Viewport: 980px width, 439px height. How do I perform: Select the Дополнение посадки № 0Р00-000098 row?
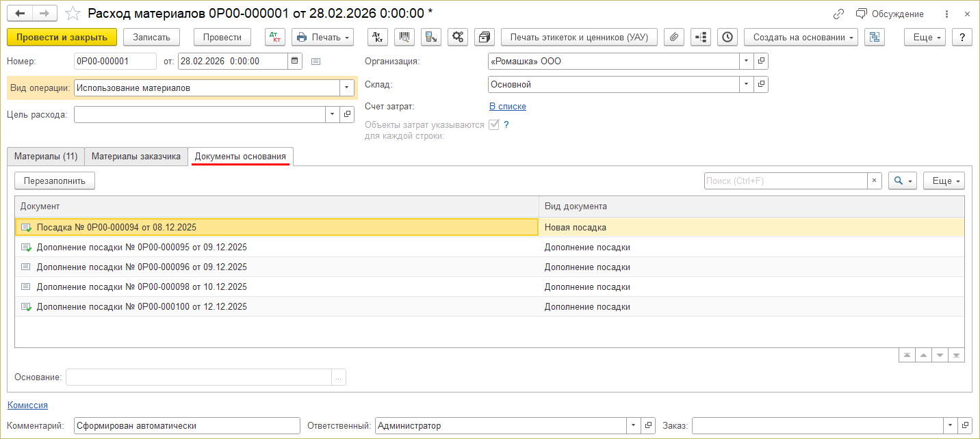click(142, 287)
